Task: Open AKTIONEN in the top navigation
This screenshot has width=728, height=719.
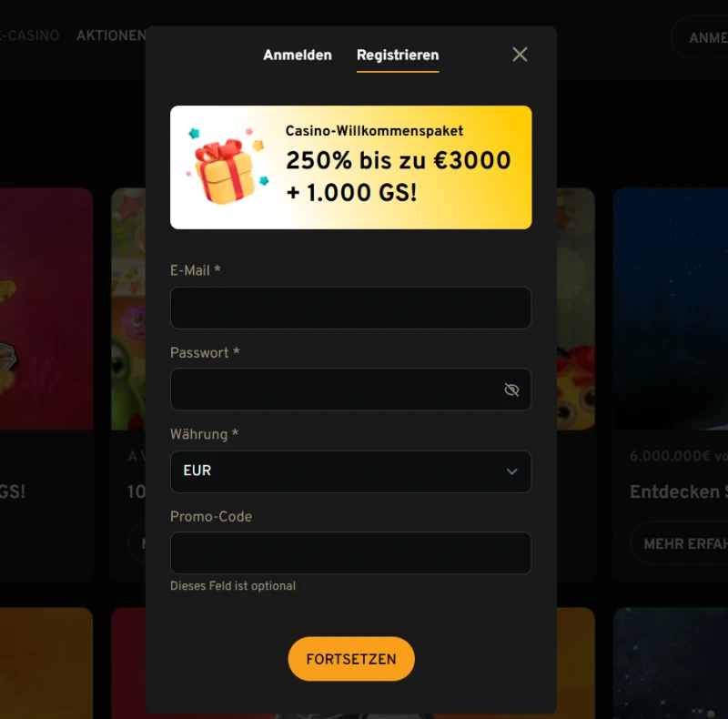Action: 111,35
